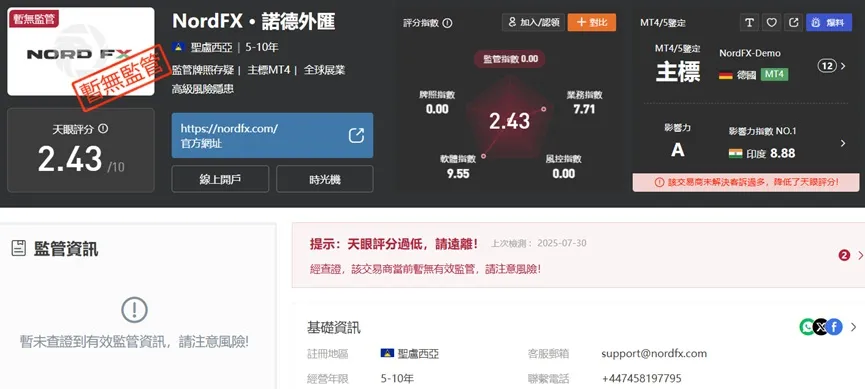This screenshot has width=865, height=389.
Task: Click the 暫無監管 red tag on logo
Action: (x=34, y=18)
